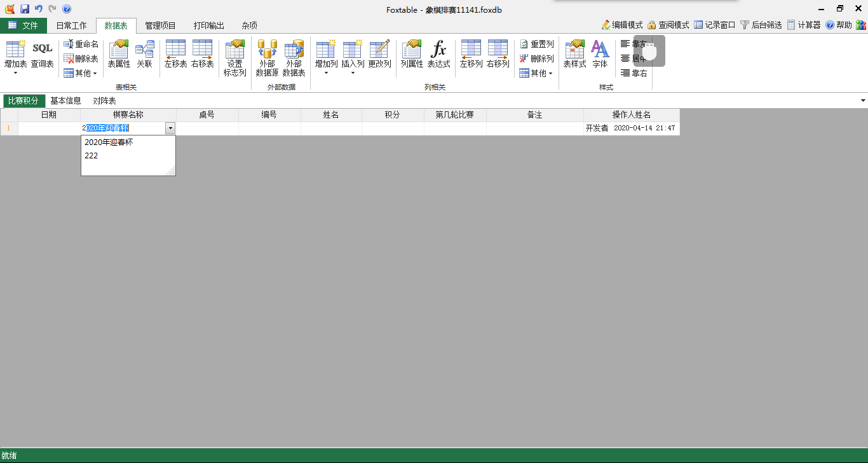Toggle 查阅模式 view mode
868x463 pixels.
tap(668, 25)
